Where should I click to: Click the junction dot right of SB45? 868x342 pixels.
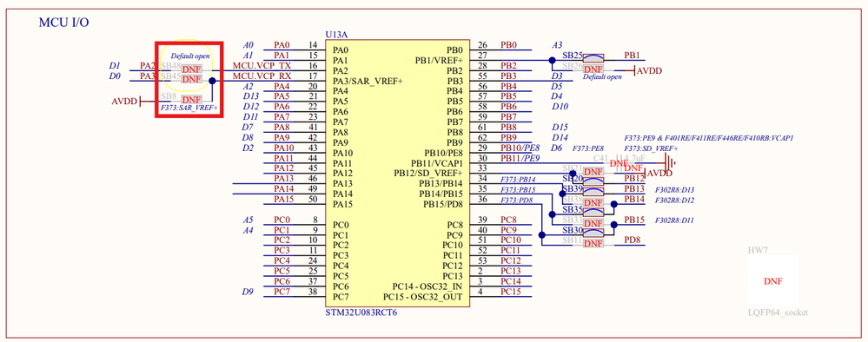click(x=212, y=80)
